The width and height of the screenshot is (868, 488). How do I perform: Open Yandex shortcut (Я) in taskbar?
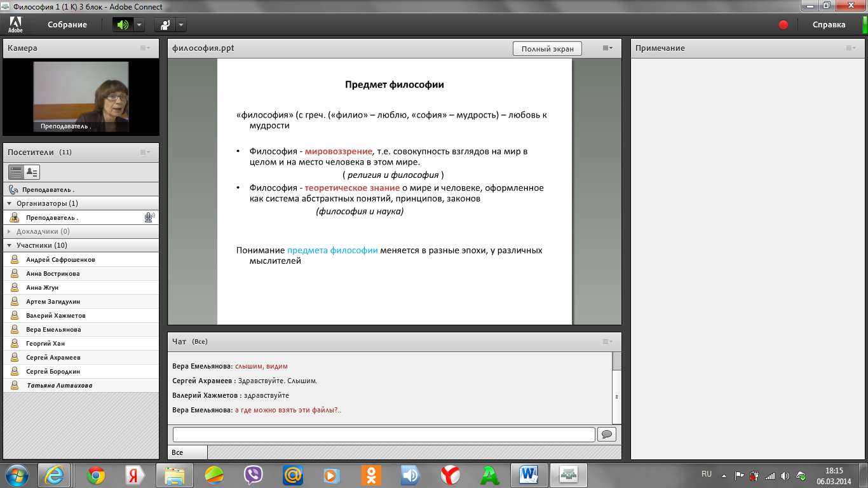point(135,475)
